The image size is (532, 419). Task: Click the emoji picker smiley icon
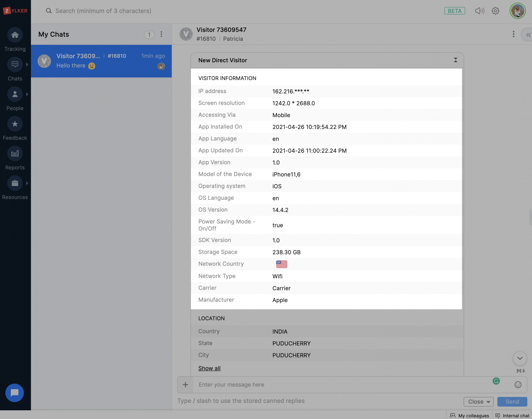pos(518,385)
